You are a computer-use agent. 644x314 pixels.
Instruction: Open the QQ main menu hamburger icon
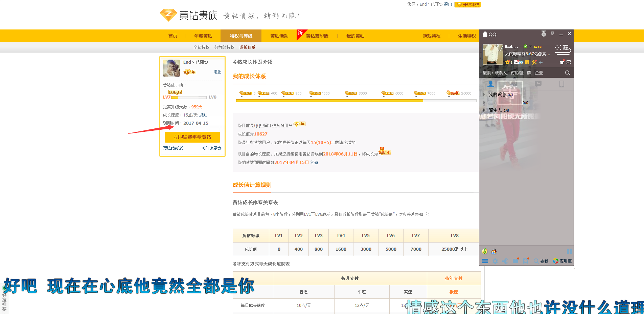pyautogui.click(x=485, y=261)
